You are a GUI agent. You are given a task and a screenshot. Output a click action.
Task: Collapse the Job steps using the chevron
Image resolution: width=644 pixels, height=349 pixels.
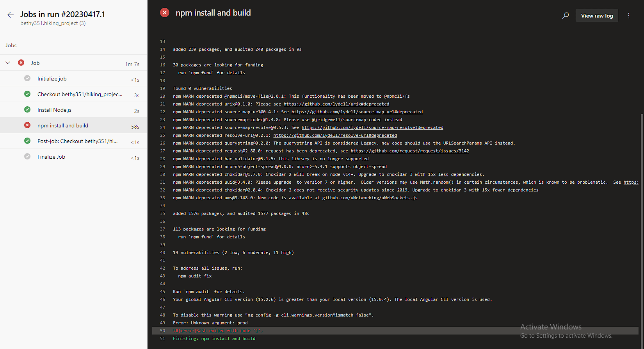pyautogui.click(x=7, y=63)
